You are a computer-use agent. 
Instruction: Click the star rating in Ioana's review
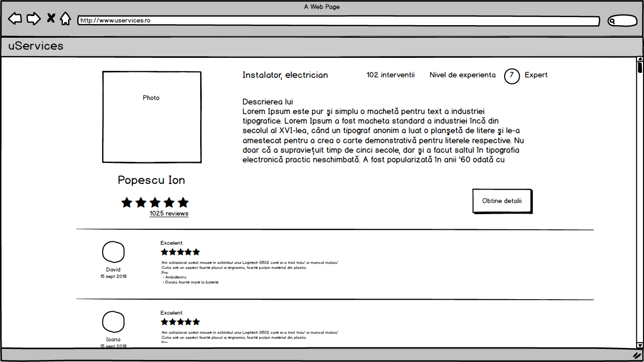pyautogui.click(x=180, y=322)
